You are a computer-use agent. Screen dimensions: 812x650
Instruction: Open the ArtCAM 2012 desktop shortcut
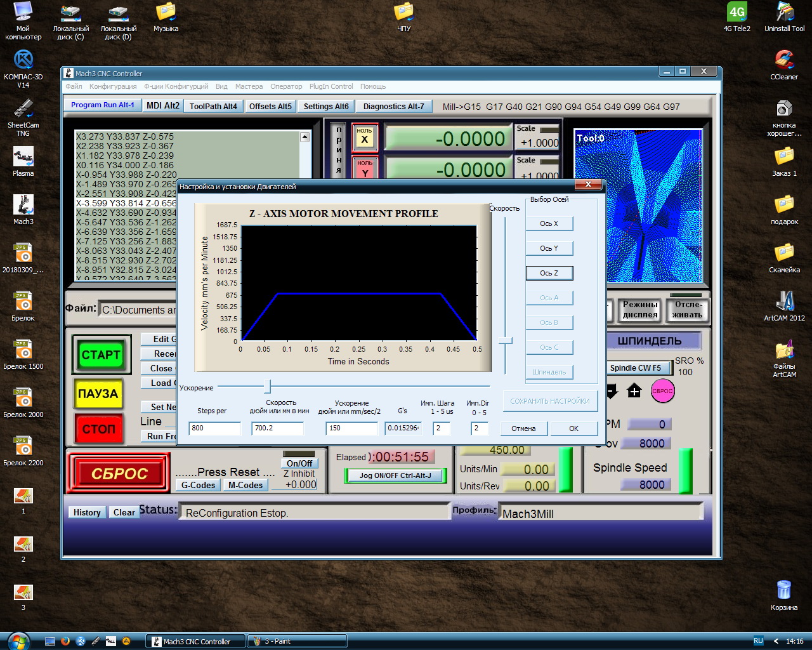pos(785,306)
